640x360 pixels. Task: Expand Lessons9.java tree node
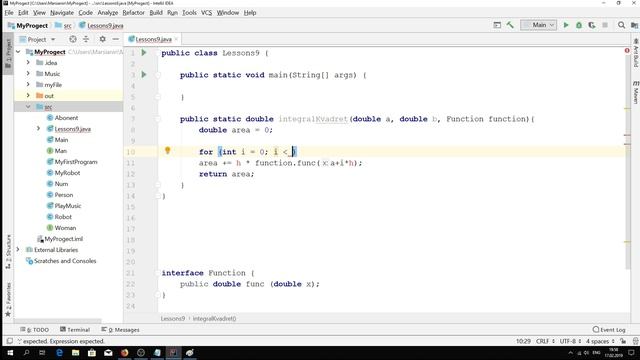[38, 129]
